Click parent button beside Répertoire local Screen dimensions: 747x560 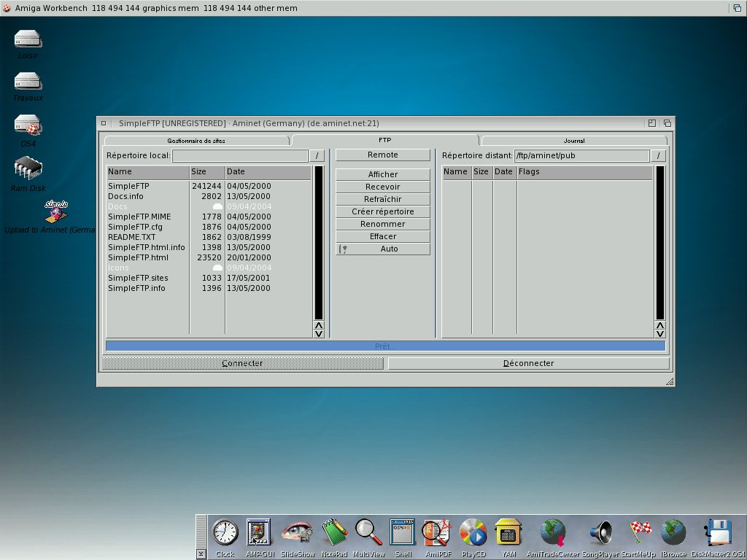317,156
